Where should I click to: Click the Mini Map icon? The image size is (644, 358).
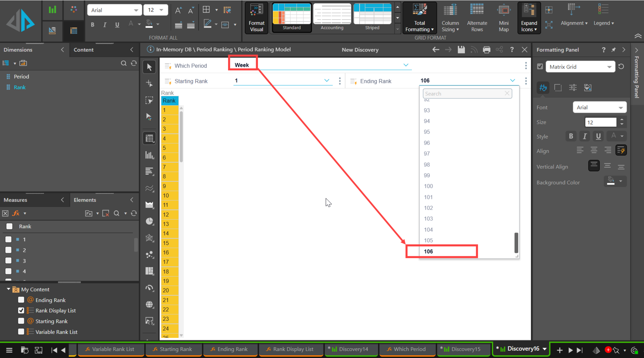point(504,18)
